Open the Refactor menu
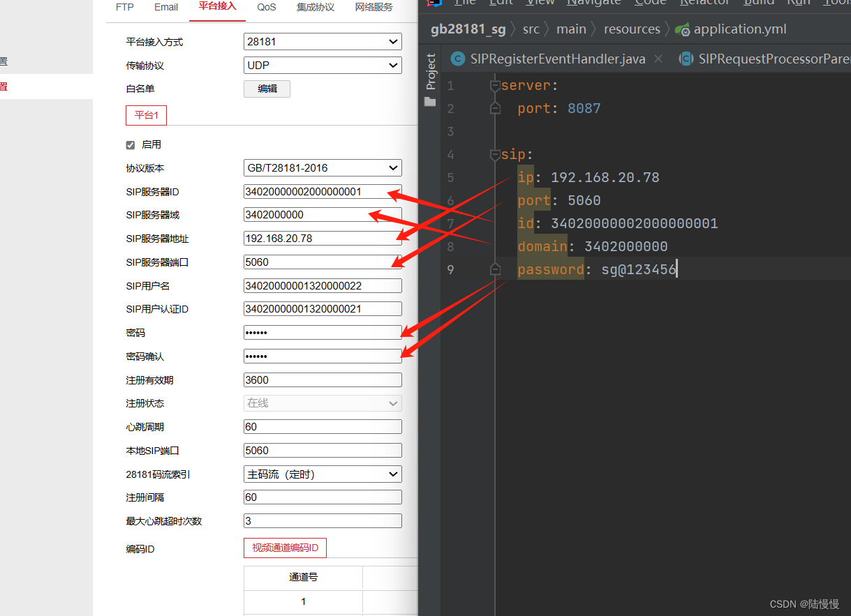The height and width of the screenshot is (616, 851). pyautogui.click(x=704, y=3)
